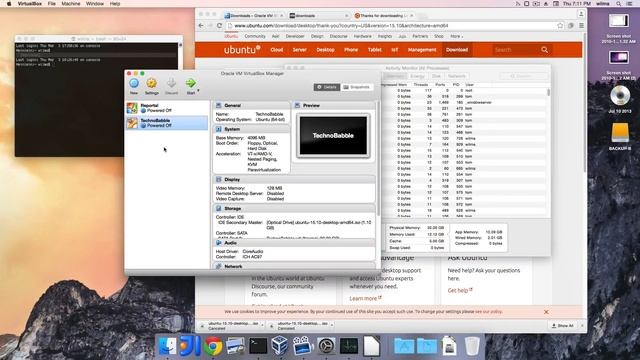
Task: Open Management link in Ubuntu navigation
Action: click(x=422, y=50)
